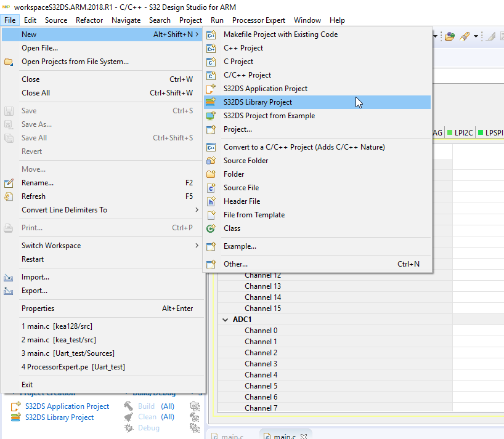
Task: Click the C++ Project icon
Action: tap(211, 48)
